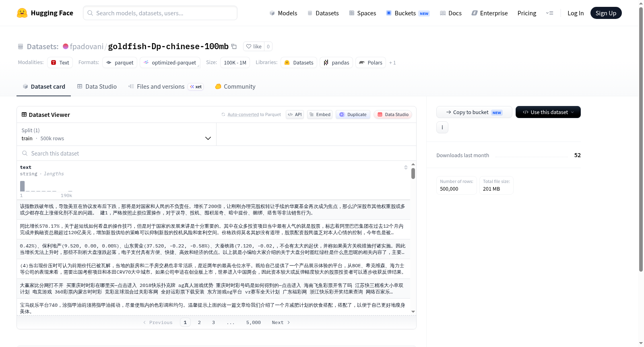644x347 pixels.
Task: Click the row starting with 大赢家比分网打不开
Action: [x=213, y=289]
